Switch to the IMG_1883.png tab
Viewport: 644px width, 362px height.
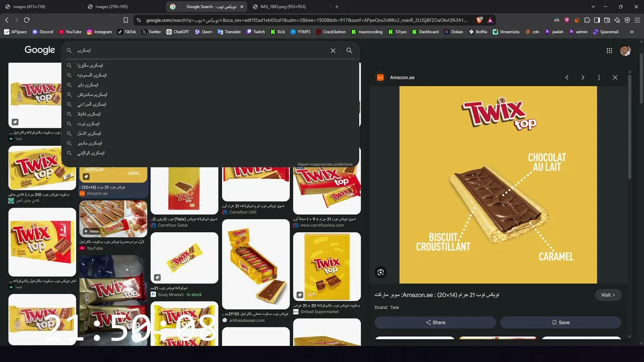288,7
